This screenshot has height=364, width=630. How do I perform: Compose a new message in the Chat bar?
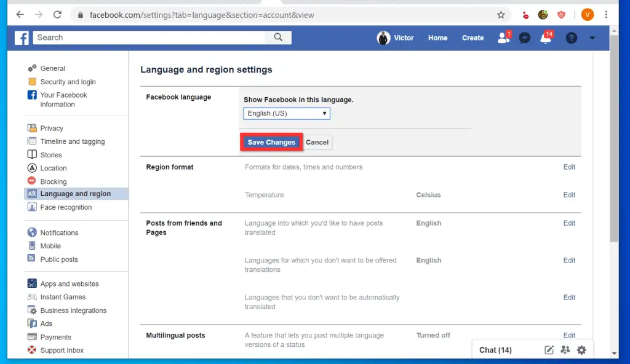coord(548,350)
